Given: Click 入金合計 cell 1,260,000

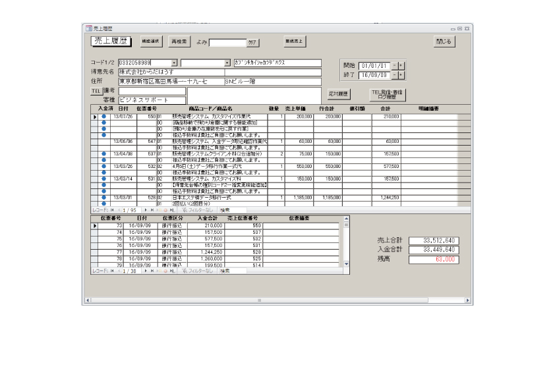Looking at the screenshot, I should tap(206, 259).
